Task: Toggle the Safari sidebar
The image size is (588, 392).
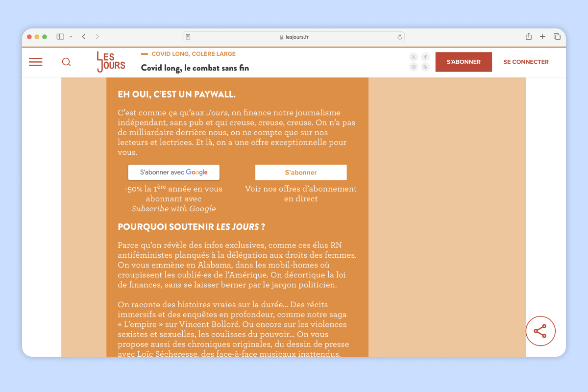Action: [60, 37]
